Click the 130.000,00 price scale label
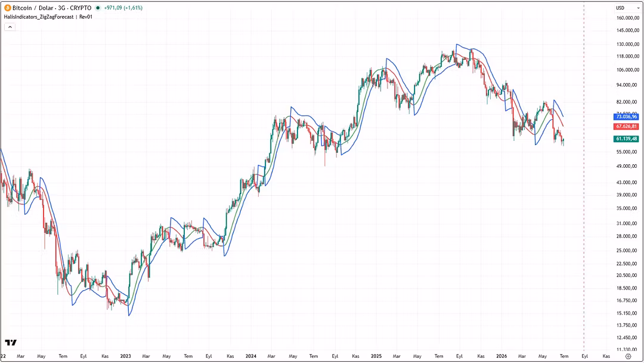Image resolution: width=644 pixels, height=363 pixels. 627,44
